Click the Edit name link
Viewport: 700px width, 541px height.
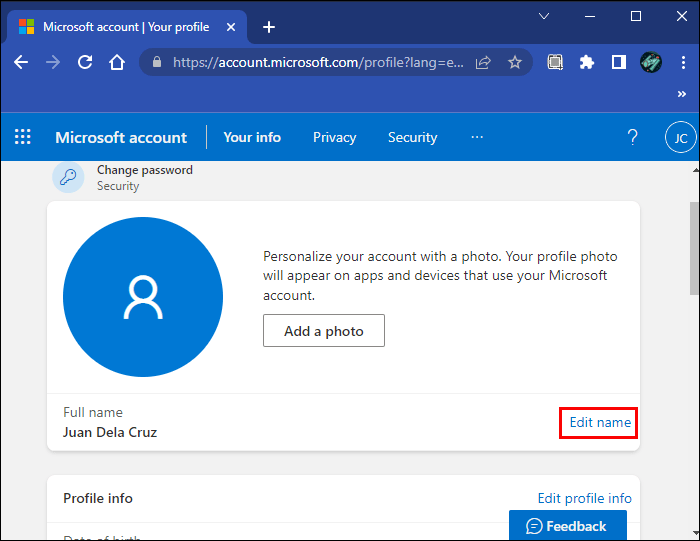pyautogui.click(x=600, y=423)
